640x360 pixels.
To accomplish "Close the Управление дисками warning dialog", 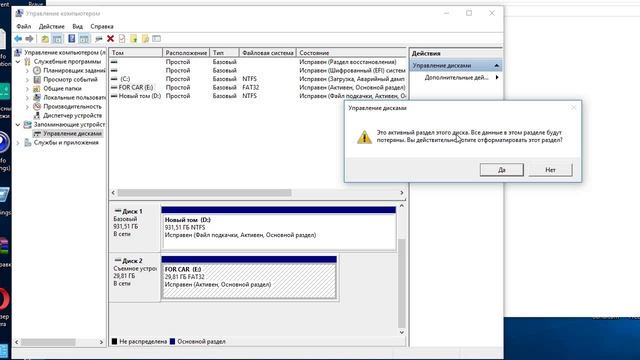I will [x=573, y=108].
